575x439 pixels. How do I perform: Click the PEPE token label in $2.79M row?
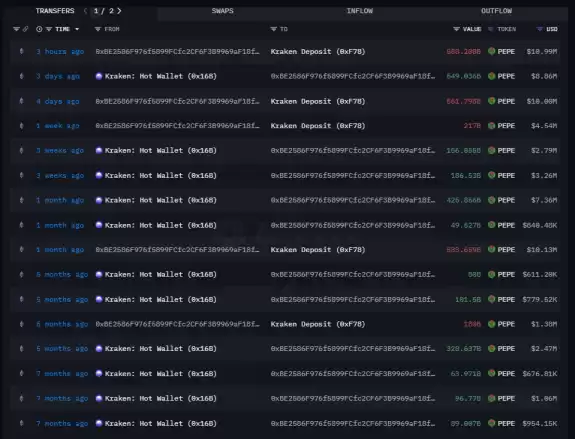click(506, 151)
